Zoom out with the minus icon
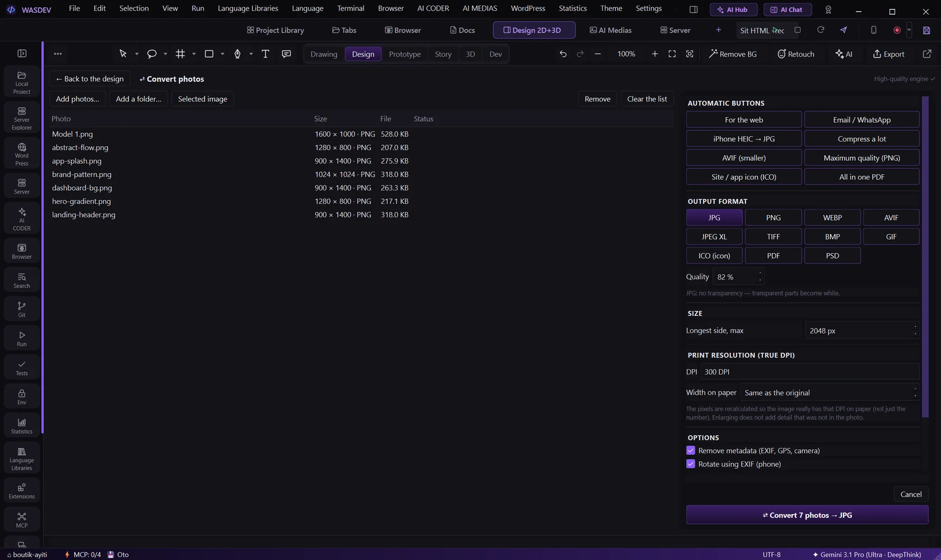 (x=598, y=54)
